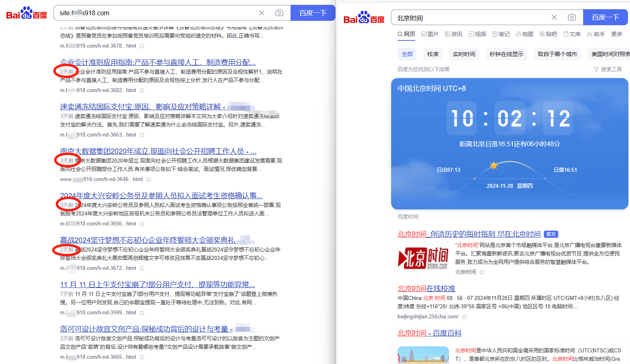Select the 实时时间 filter chip
The width and height of the screenshot is (630, 364).
click(464, 54)
